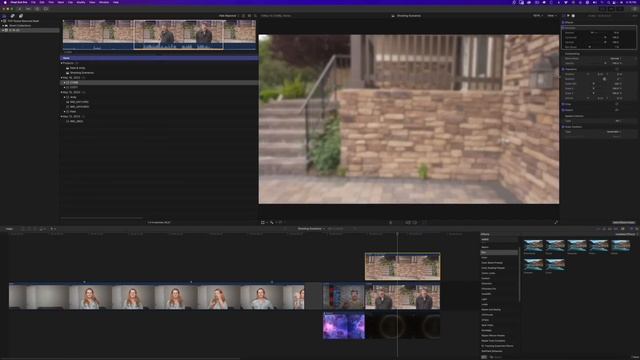This screenshot has width=640, height=360.
Task: Toggle the video skimming icon in timeline toolbar
Action: pyautogui.click(x=598, y=229)
